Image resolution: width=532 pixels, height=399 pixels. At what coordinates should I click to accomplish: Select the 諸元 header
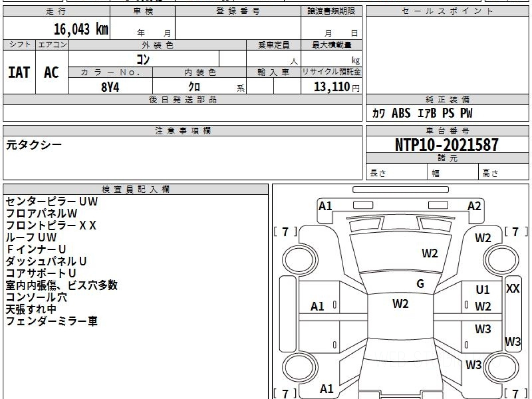tap(448, 158)
